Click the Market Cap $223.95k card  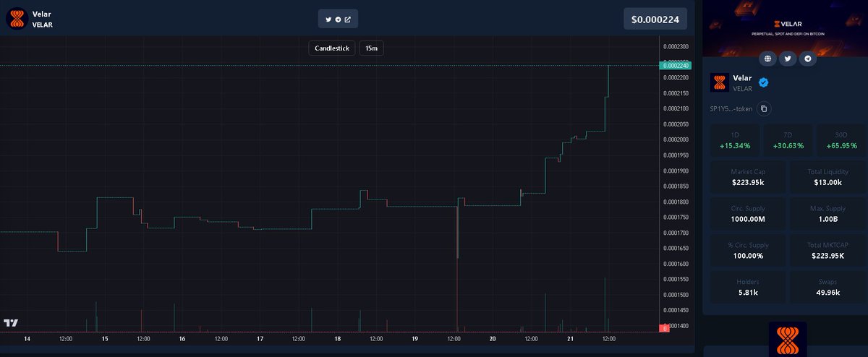[748, 177]
